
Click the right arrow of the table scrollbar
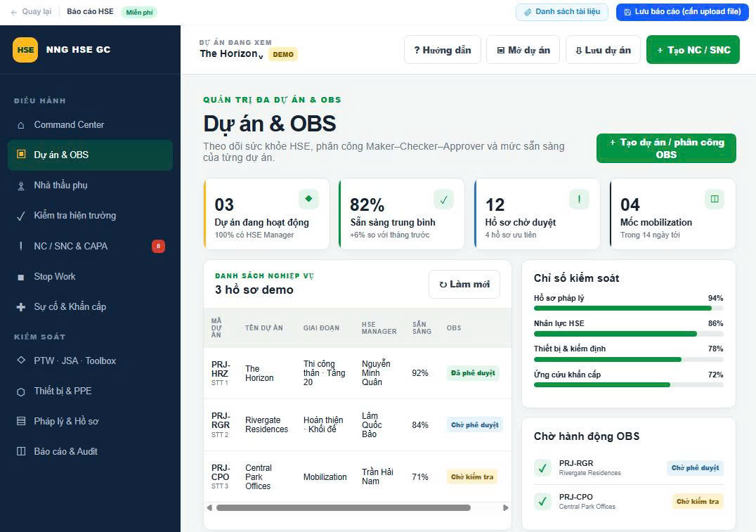pyautogui.click(x=505, y=507)
